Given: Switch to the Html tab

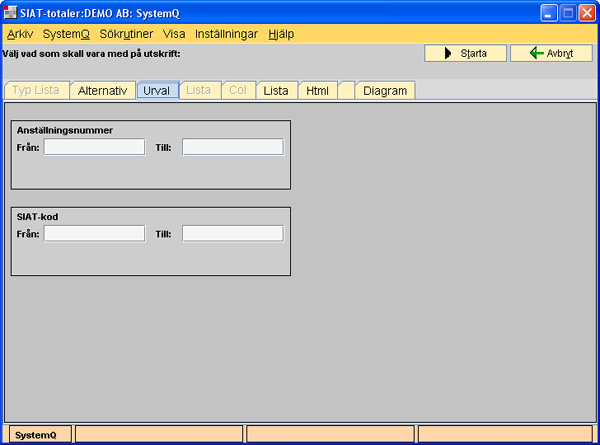Looking at the screenshot, I should tap(318, 91).
